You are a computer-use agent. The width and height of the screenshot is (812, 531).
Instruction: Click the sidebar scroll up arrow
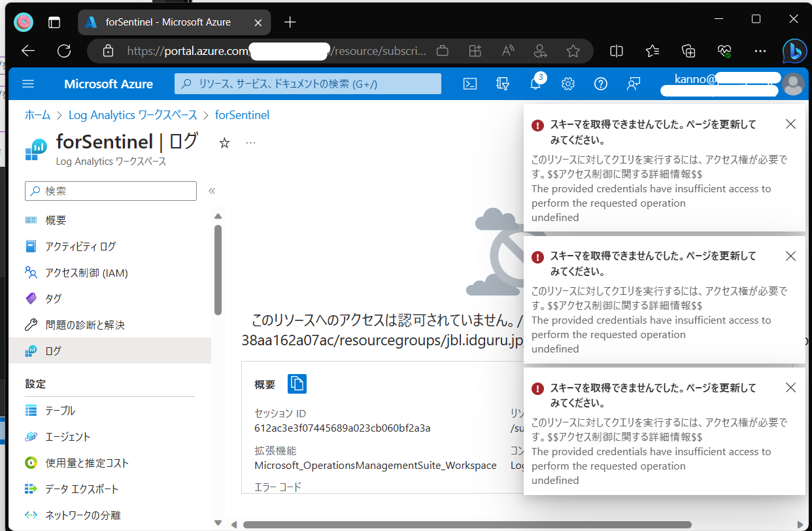point(218,216)
